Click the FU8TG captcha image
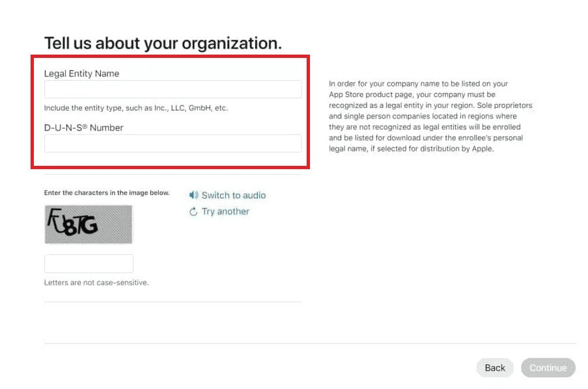 pos(88,224)
